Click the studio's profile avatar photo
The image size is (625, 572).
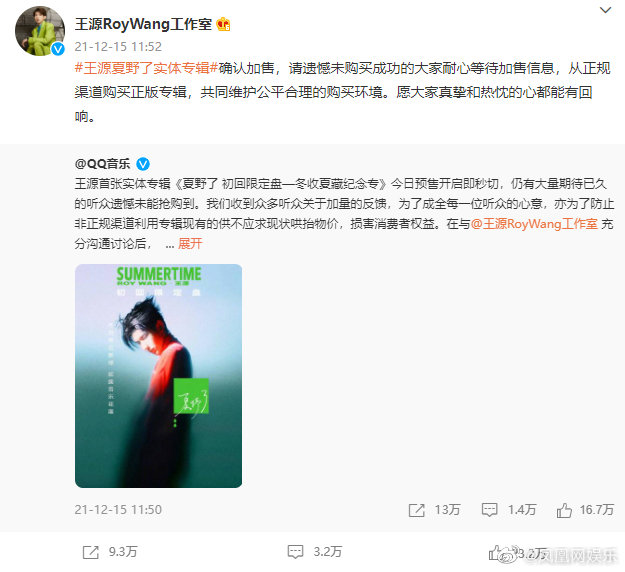tap(40, 31)
